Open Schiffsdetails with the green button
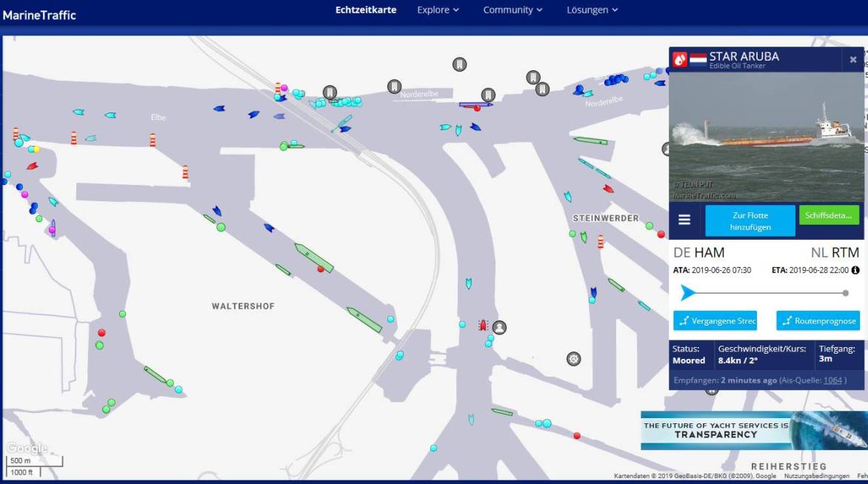 point(829,215)
